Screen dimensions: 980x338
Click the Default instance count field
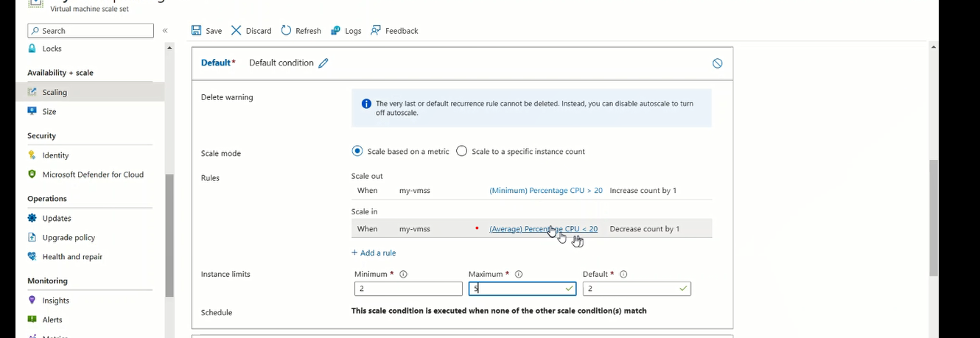631,289
